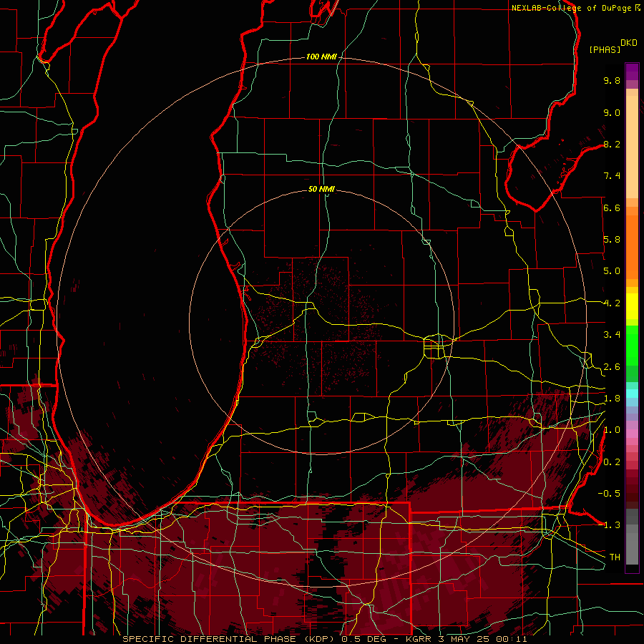The image size is (644, 644).
Task: Select the 4.2 value on the scale
Action: (612, 303)
